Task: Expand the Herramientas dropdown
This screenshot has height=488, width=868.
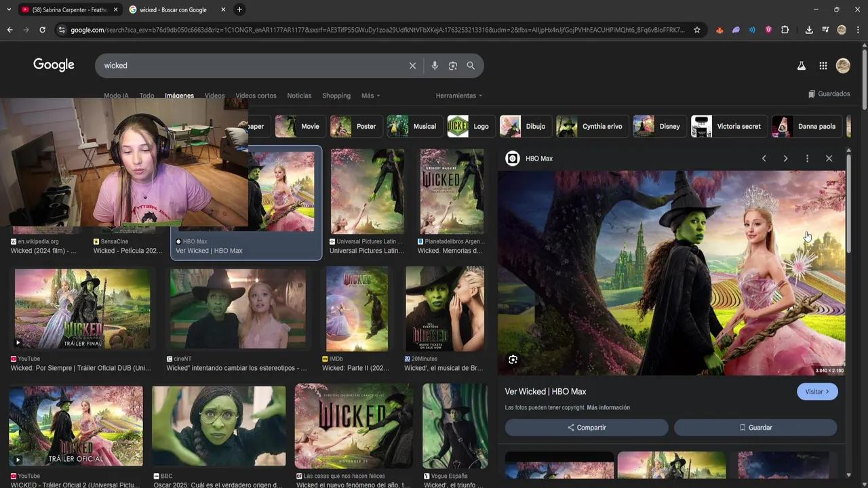Action: tap(459, 96)
